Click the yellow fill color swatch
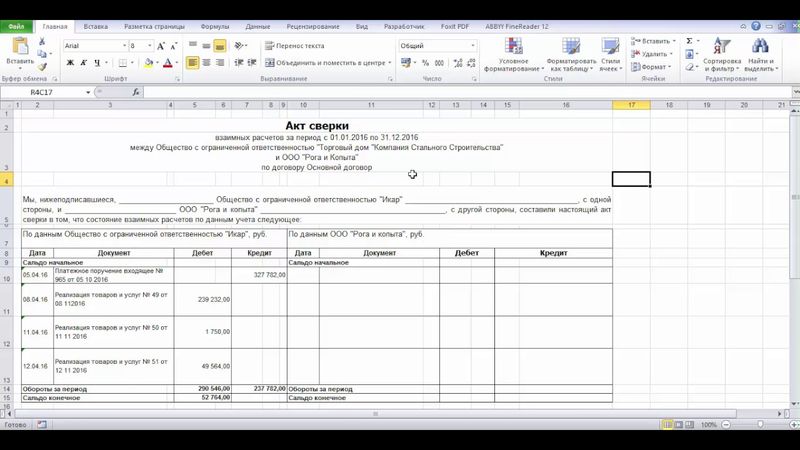Image resolution: width=800 pixels, height=450 pixels. pyautogui.click(x=148, y=62)
